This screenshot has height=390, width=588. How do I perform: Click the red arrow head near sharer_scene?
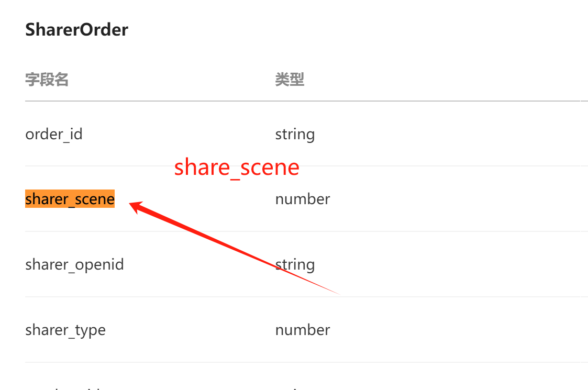136,206
